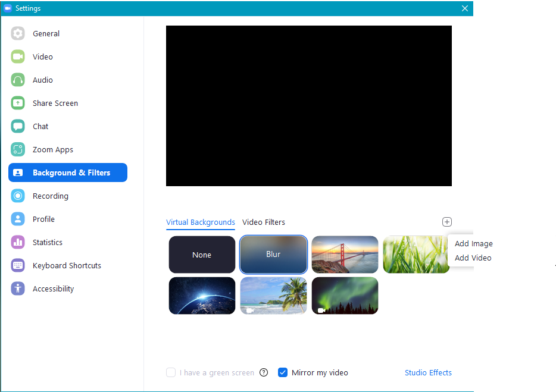Open Share Screen settings label
Viewport: 556px width, 392px height.
pos(55,103)
